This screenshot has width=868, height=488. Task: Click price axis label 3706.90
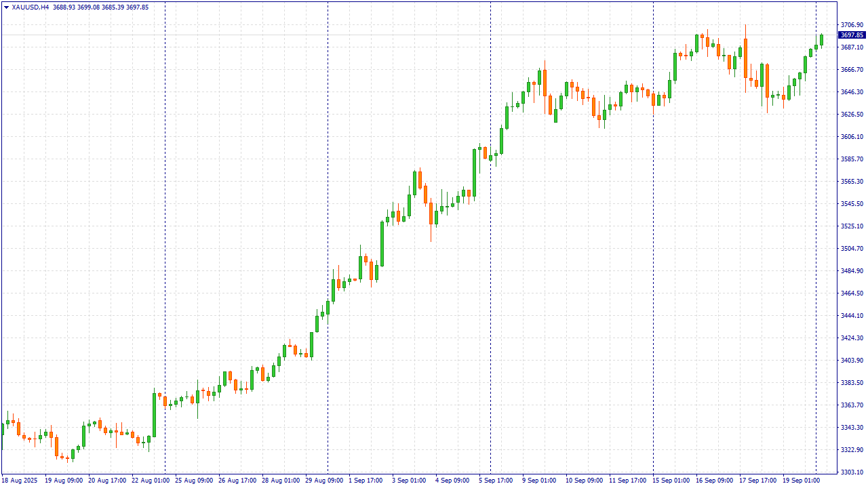[x=852, y=25]
